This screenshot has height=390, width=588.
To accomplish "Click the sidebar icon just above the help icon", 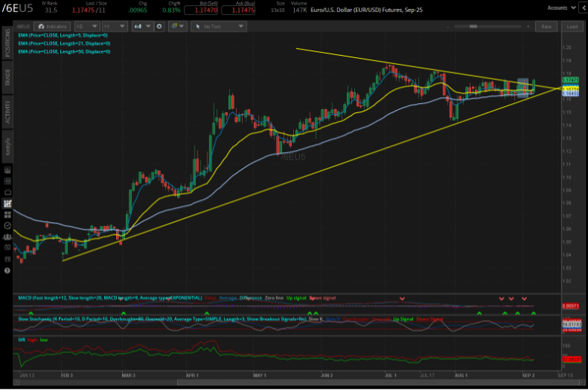I will pos(7,259).
